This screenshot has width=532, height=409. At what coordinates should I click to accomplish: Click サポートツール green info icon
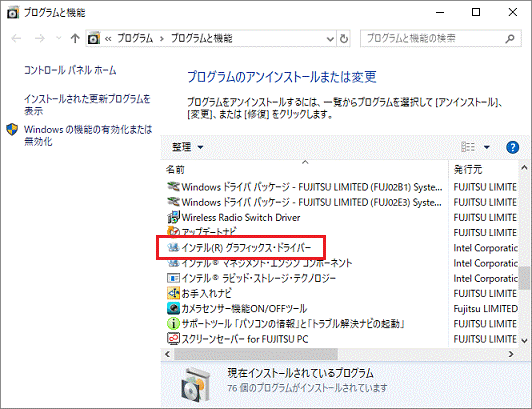coord(173,323)
